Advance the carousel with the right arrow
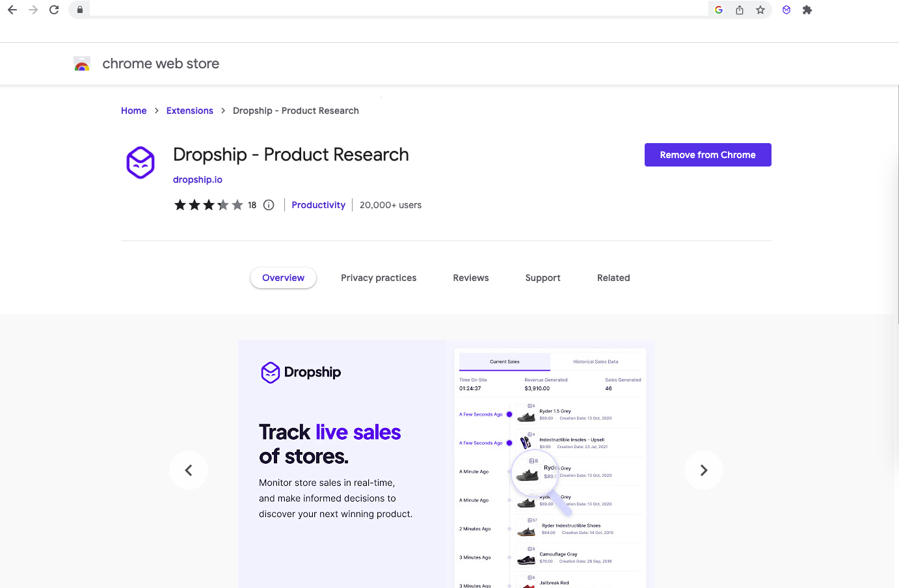Viewport: 899px width, 588px height. (704, 470)
